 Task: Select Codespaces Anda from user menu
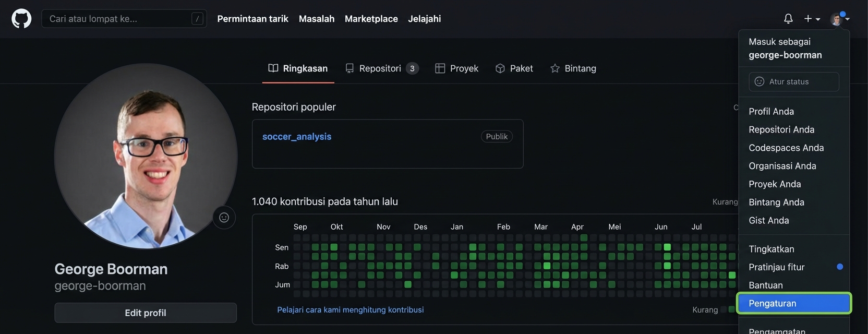tap(794, 148)
